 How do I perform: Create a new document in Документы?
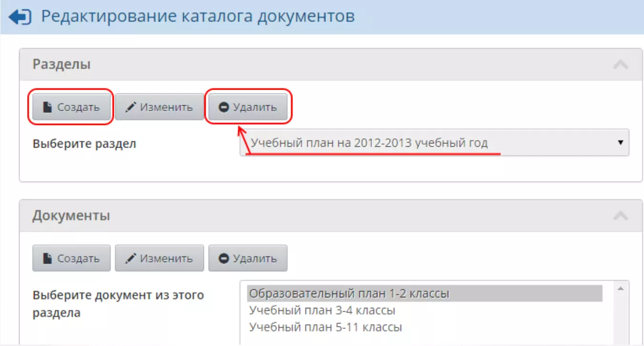tap(71, 258)
